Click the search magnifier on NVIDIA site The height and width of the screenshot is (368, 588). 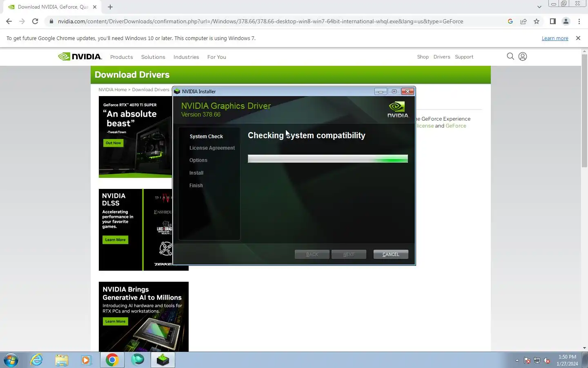[x=510, y=56]
